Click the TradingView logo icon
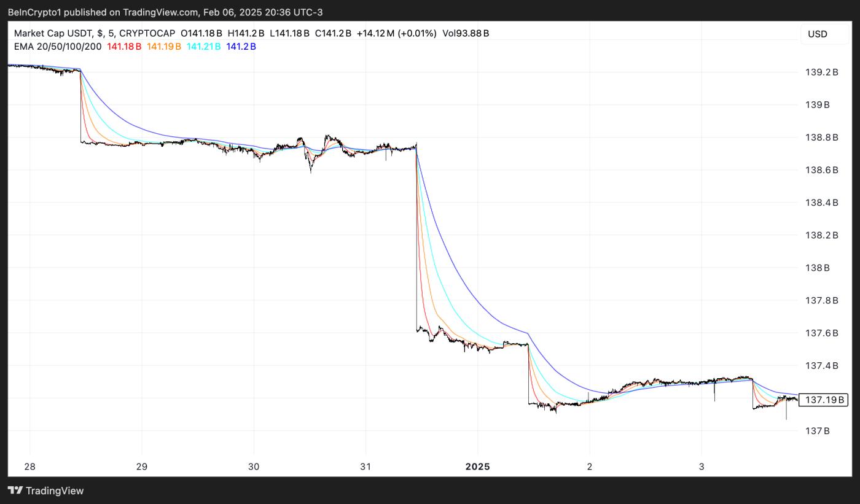Screen dimensions: 860x504 click(x=15, y=491)
